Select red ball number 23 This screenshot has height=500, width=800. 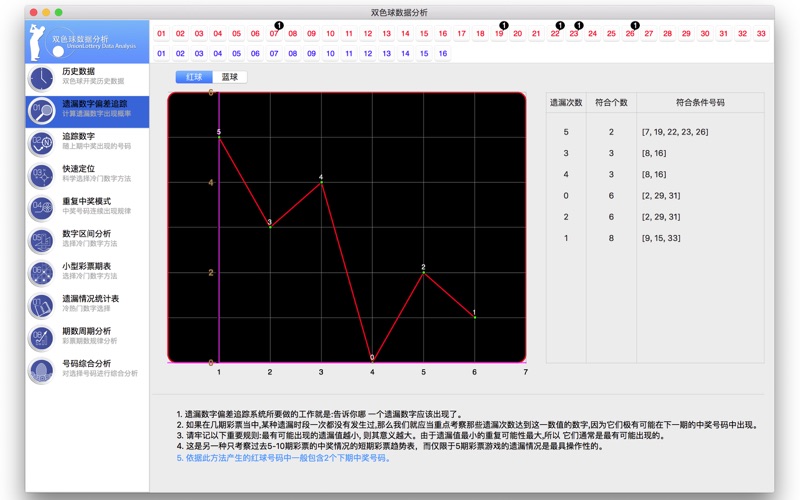pos(574,34)
